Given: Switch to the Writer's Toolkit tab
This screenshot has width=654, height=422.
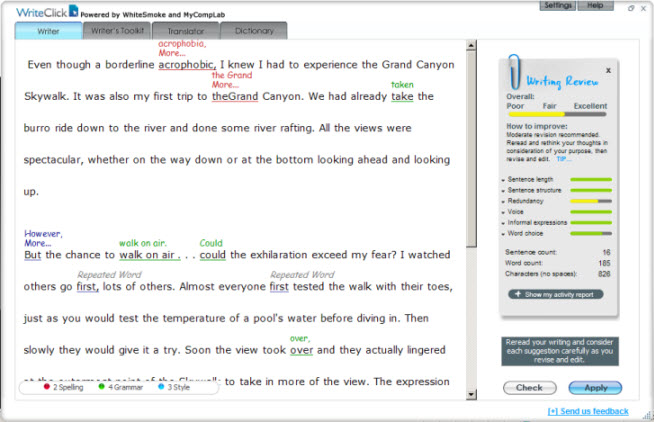Looking at the screenshot, I should coord(115,31).
